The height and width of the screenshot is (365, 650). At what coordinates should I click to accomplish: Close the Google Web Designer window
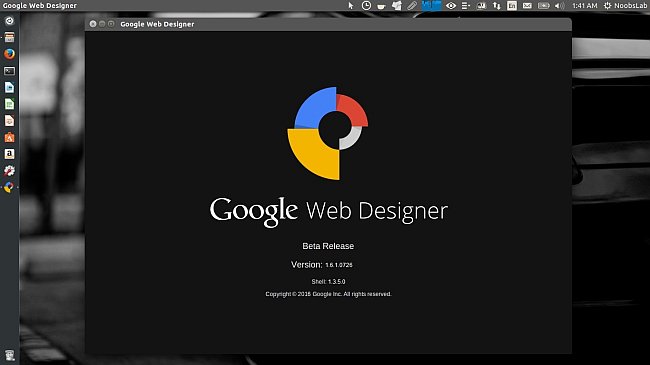pyautogui.click(x=93, y=24)
